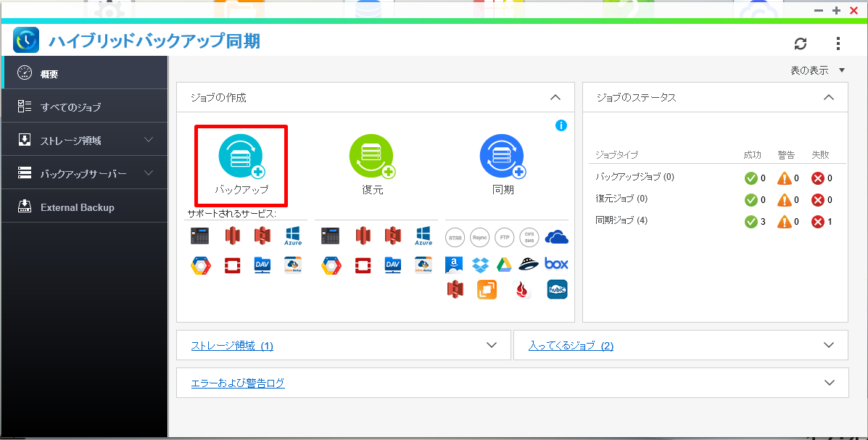Click the バックアップ create-job icon
Screen dimensions: 868x440
click(241, 157)
